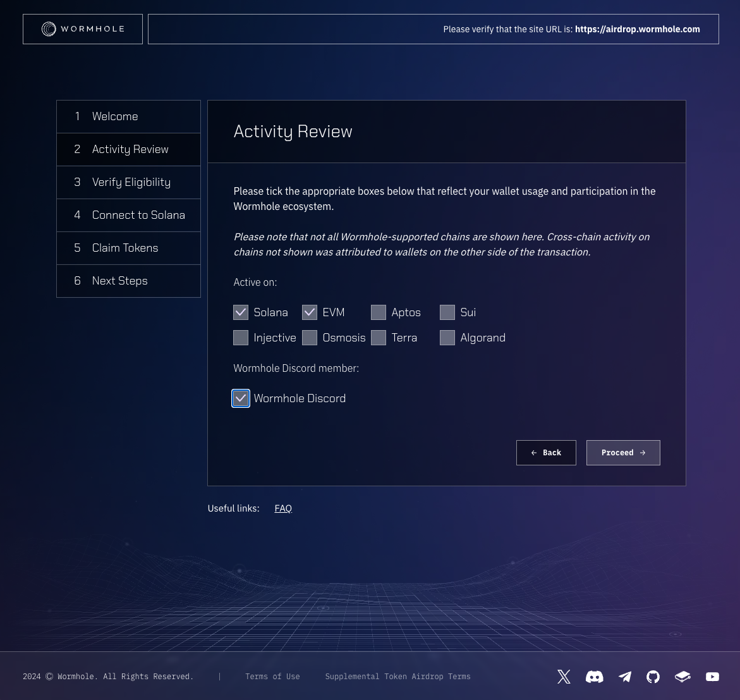This screenshot has width=740, height=700.
Task: Go to step 3 Verify Eligibility
Action: 128,182
